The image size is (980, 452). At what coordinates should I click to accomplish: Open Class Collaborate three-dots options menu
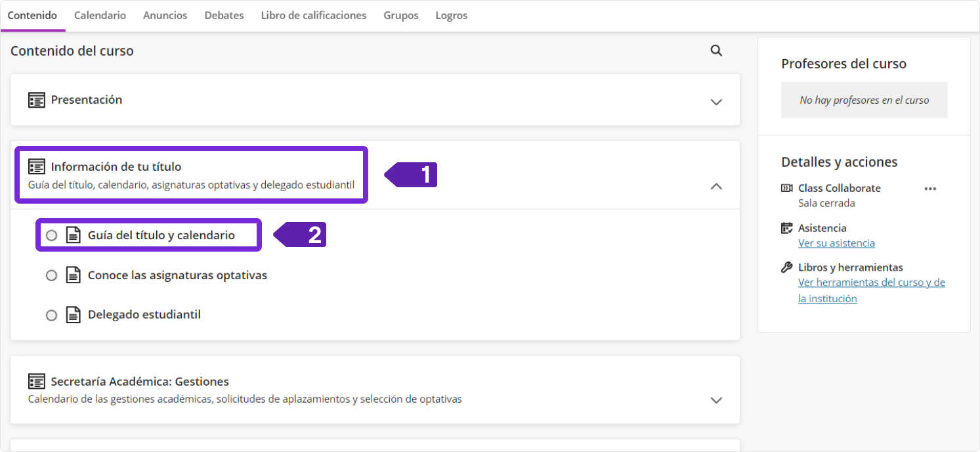[929, 189]
